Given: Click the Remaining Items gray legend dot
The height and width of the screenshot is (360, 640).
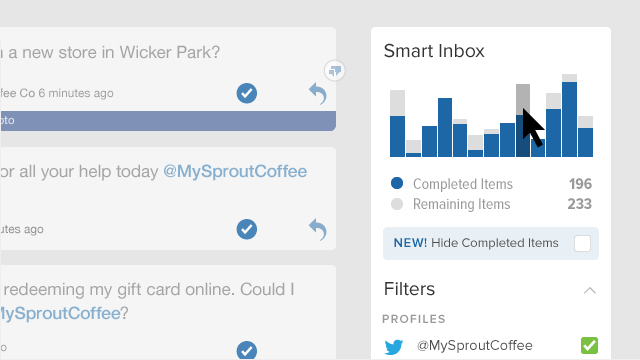Looking at the screenshot, I should pos(397,204).
